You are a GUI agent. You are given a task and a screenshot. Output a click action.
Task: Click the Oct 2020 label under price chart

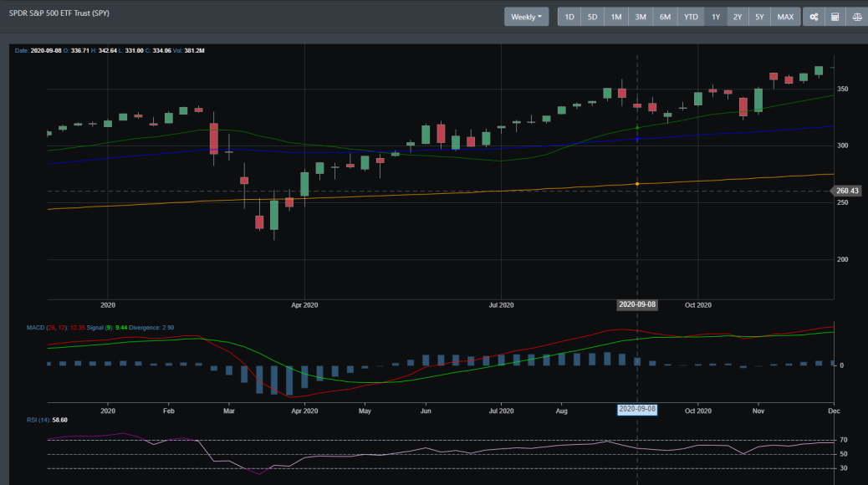[698, 305]
